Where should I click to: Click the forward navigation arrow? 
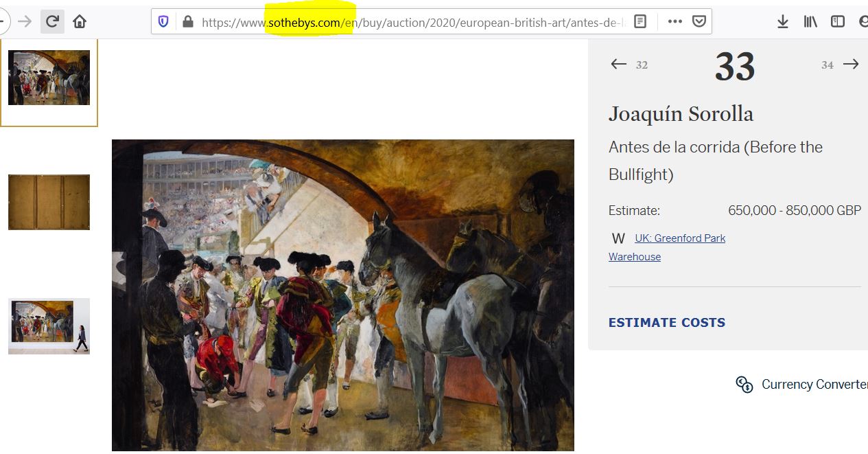click(25, 21)
